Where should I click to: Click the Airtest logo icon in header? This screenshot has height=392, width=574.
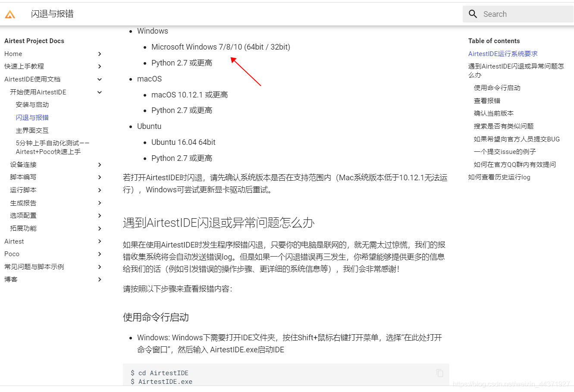[10, 14]
